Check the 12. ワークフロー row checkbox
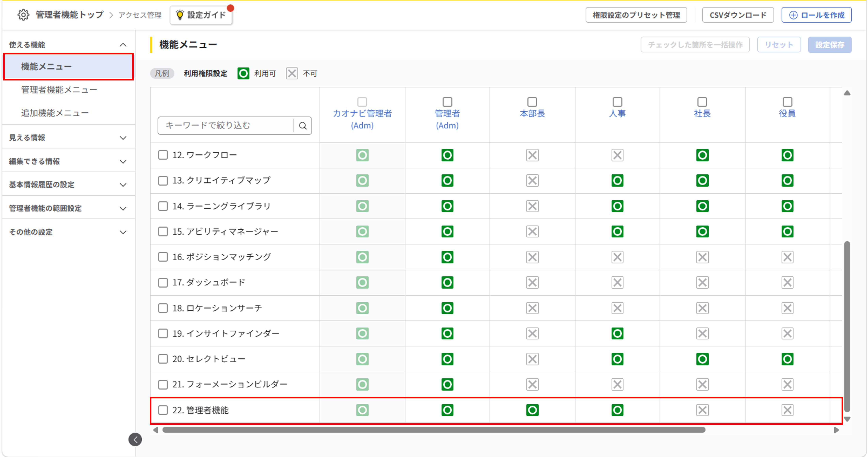 (163, 155)
